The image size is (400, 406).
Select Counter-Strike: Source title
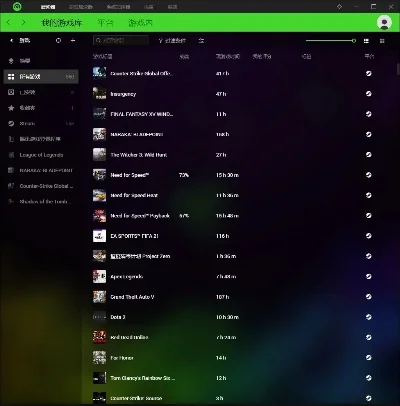(136, 398)
